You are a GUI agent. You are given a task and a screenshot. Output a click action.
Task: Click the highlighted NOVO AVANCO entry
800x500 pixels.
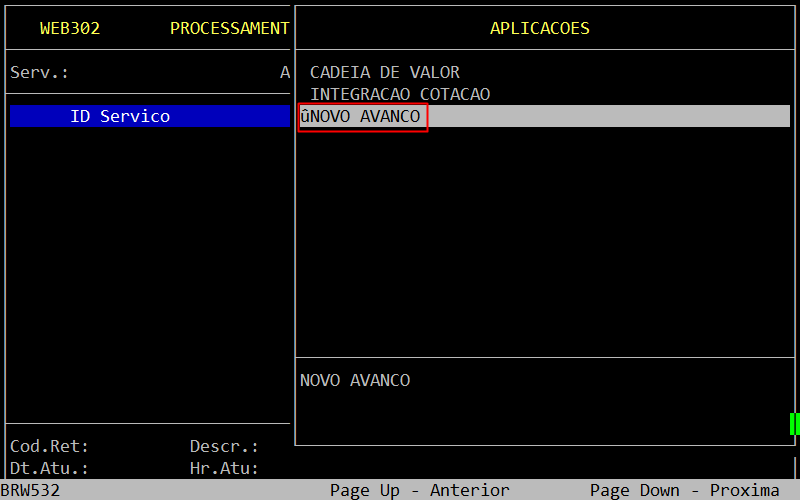point(366,117)
